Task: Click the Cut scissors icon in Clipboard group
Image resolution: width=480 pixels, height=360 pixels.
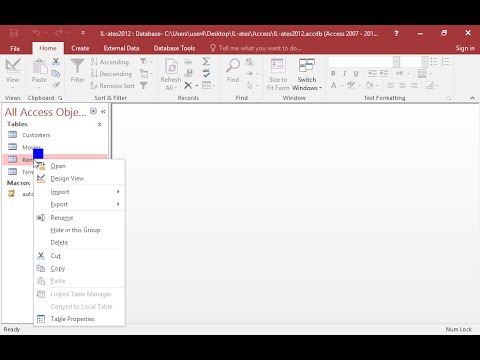Action: (x=56, y=61)
